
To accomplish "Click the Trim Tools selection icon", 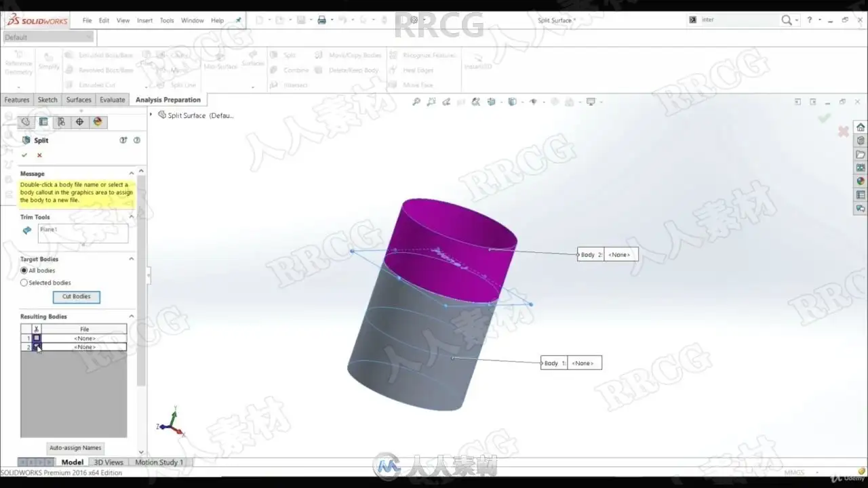I will click(x=27, y=230).
